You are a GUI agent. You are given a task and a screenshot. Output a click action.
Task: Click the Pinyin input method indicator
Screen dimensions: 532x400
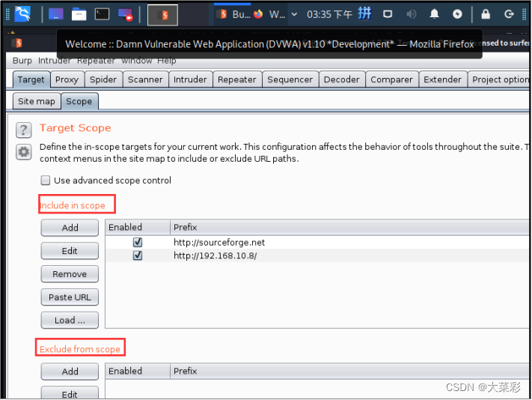point(364,14)
